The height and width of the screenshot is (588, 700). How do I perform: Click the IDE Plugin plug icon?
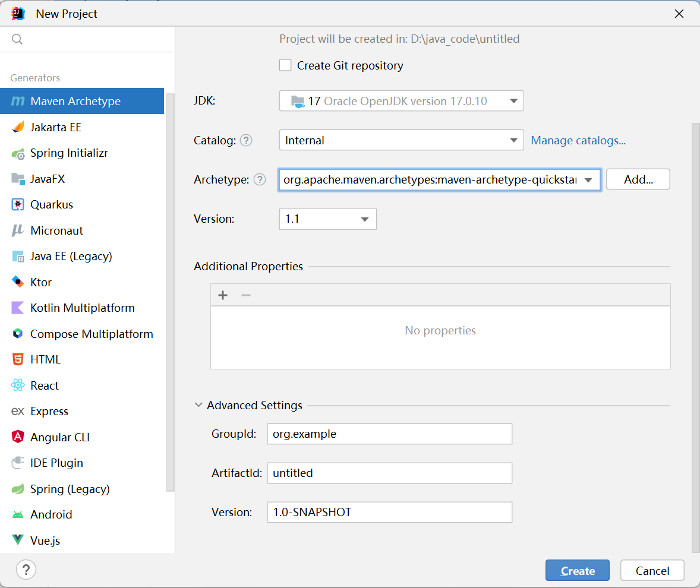point(18,463)
